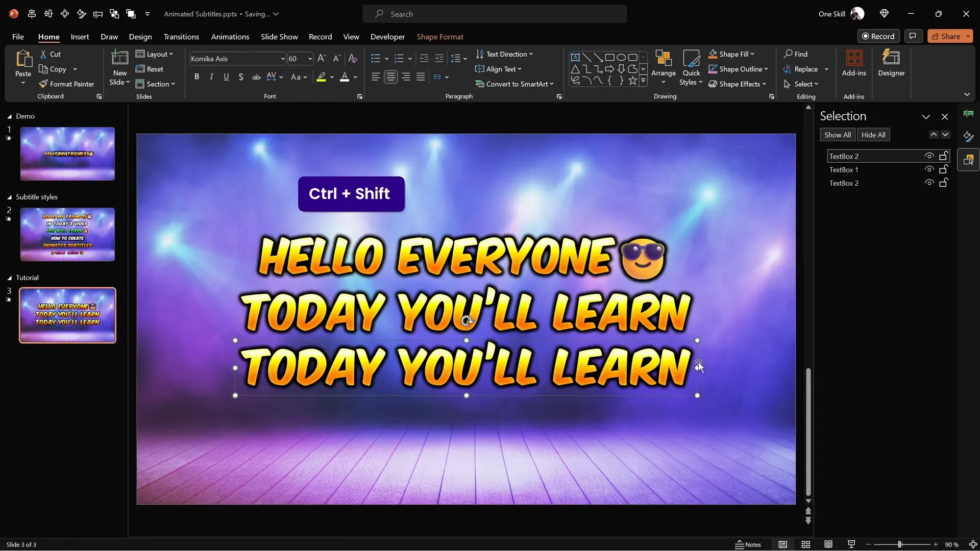Align text left
980x551 pixels.
(376, 77)
